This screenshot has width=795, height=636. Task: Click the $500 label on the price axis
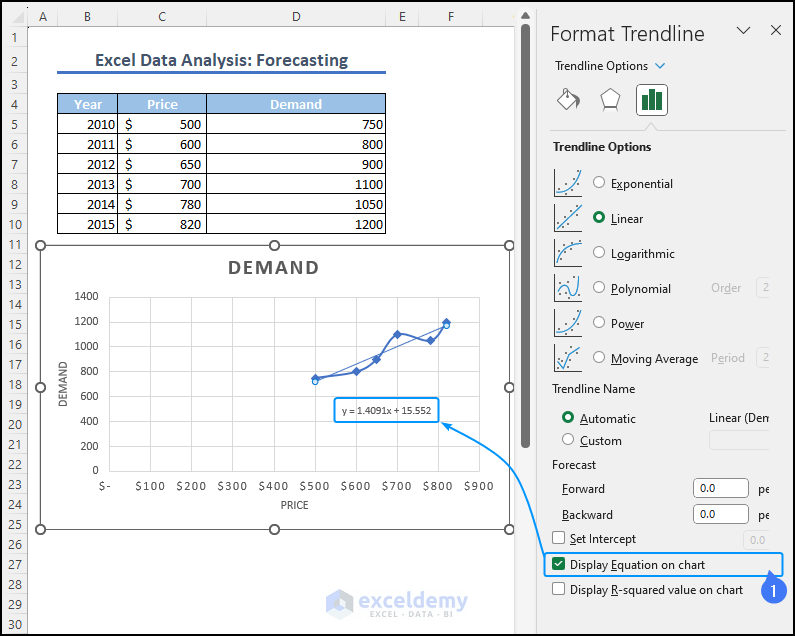point(314,486)
